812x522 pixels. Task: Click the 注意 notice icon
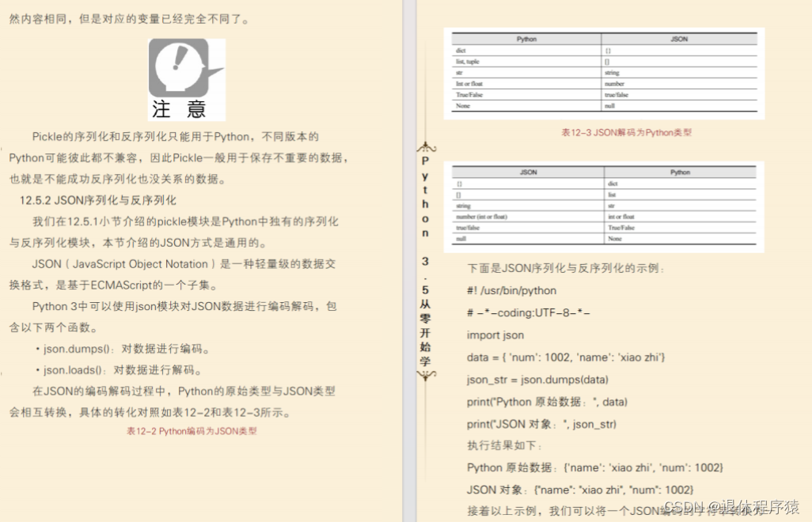click(x=187, y=80)
